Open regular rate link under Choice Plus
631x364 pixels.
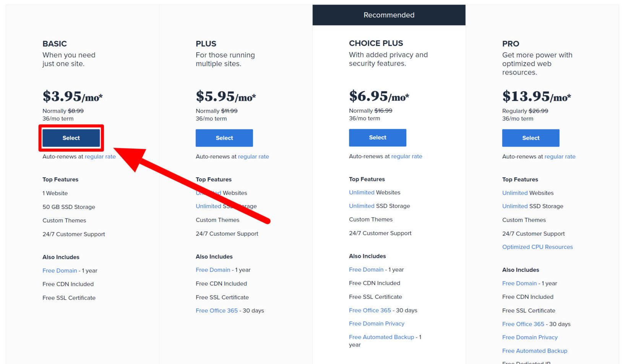(x=407, y=156)
